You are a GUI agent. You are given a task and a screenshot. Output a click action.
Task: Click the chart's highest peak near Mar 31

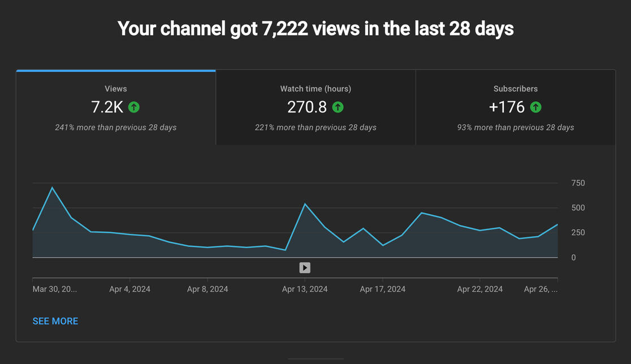pyautogui.click(x=53, y=188)
